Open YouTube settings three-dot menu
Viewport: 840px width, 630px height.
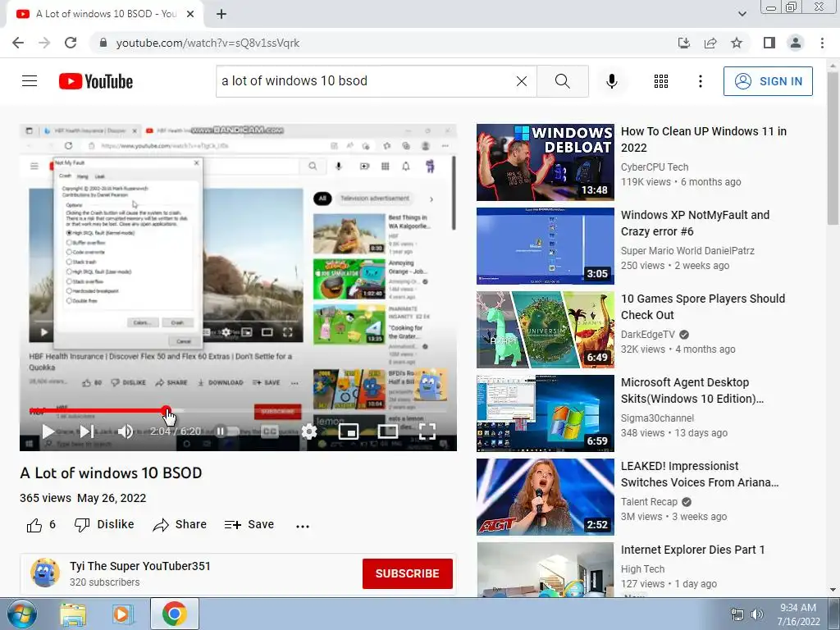701,81
